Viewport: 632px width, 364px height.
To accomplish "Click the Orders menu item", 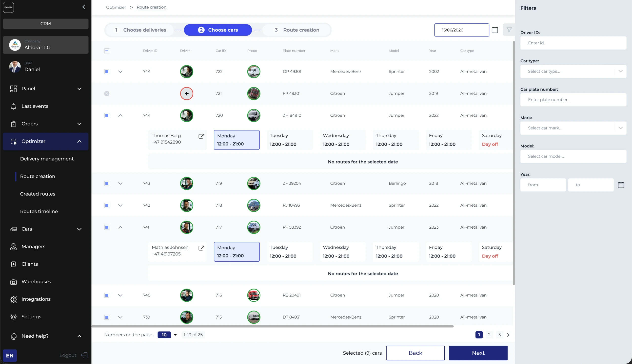I will (x=45, y=124).
